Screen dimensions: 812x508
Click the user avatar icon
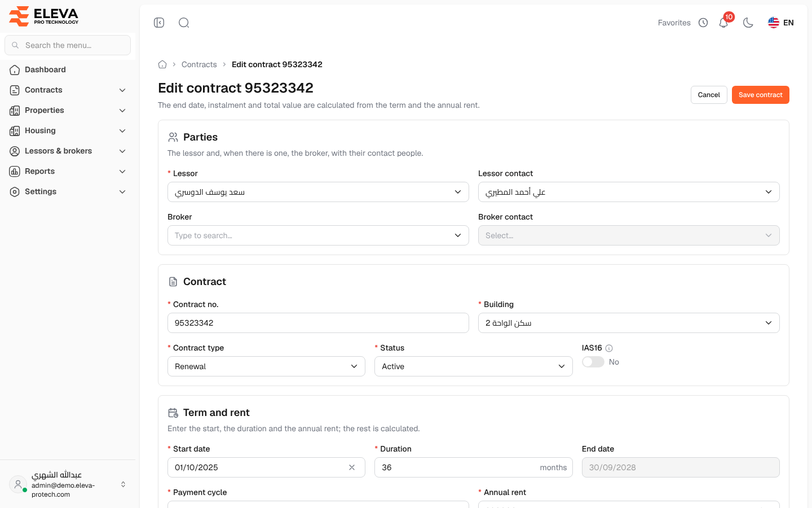pos(18,484)
